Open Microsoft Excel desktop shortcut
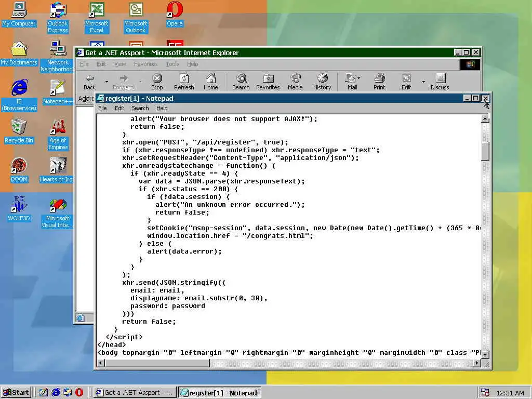The height and width of the screenshot is (399, 532). (97, 18)
